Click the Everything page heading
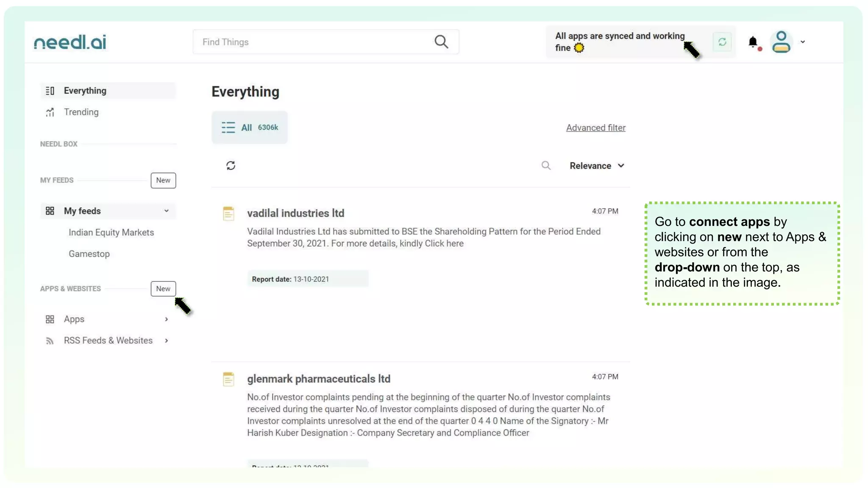 click(245, 92)
